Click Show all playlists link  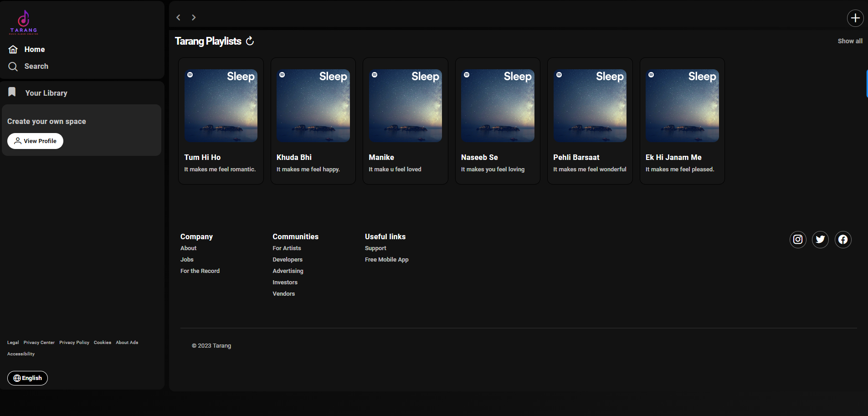click(x=850, y=41)
